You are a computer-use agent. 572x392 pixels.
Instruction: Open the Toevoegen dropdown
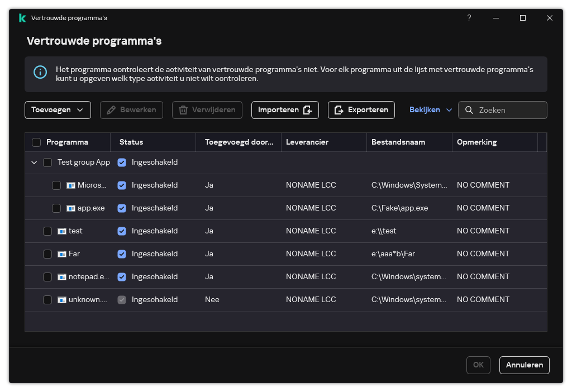pos(58,110)
